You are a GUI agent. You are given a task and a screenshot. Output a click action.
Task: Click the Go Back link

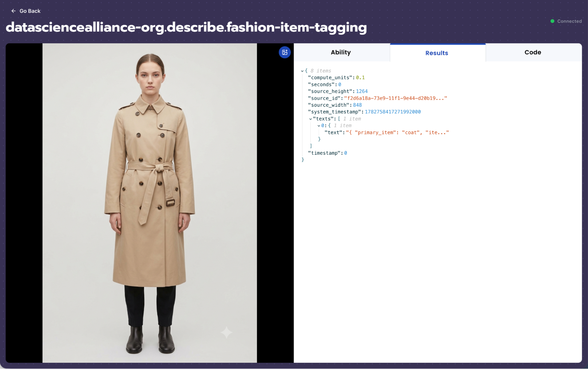point(26,11)
